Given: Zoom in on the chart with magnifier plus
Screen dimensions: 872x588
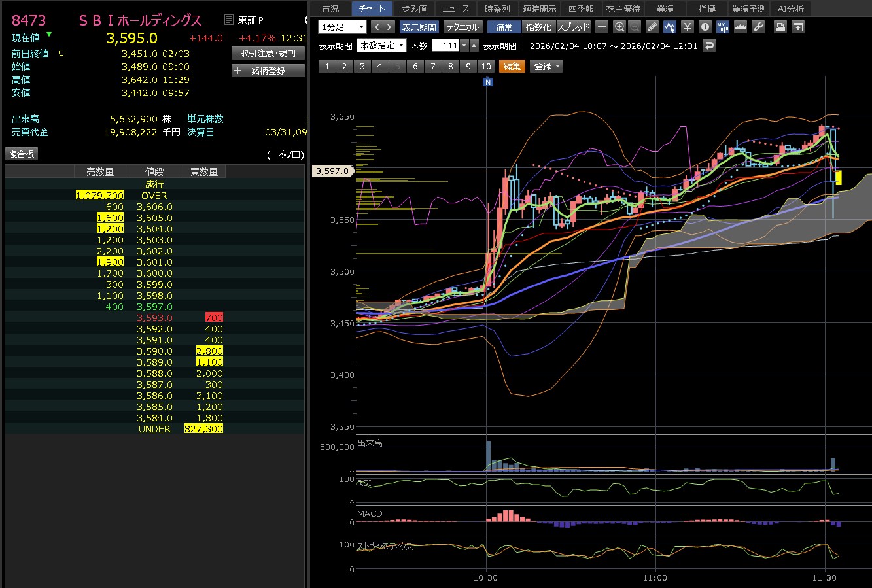Looking at the screenshot, I should coord(619,27).
